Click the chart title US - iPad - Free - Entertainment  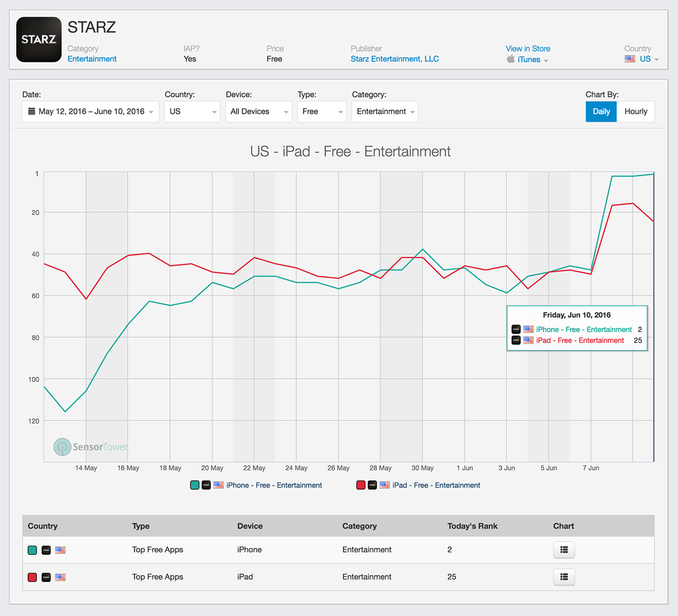(350, 151)
